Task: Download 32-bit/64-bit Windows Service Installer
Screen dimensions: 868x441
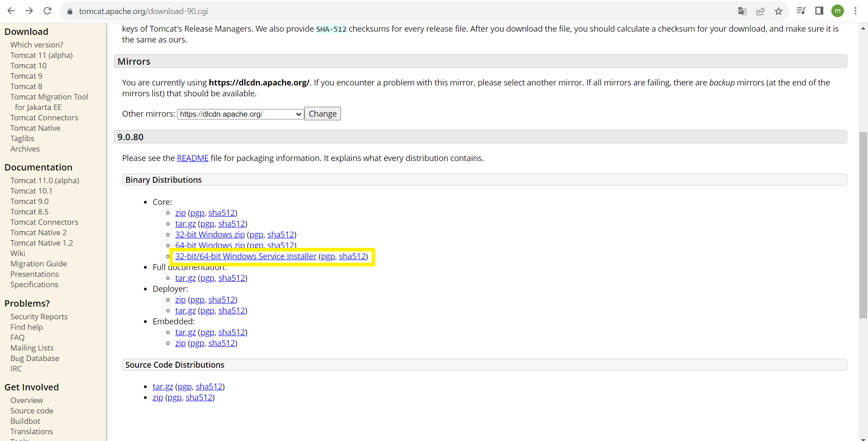Action: pyautogui.click(x=246, y=256)
